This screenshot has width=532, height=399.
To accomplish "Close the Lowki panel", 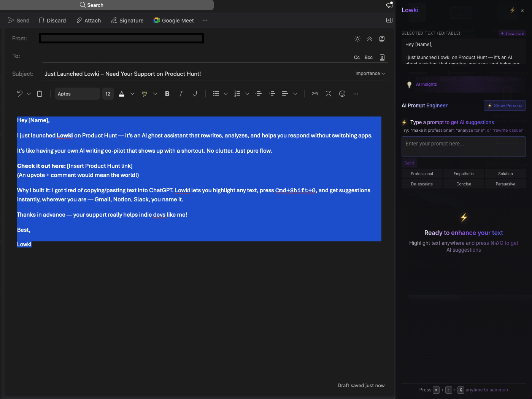I will point(522,11).
